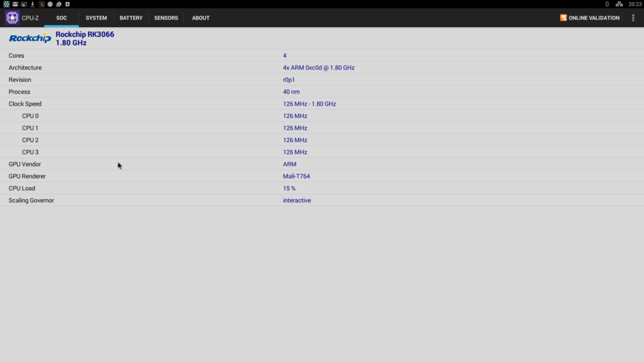
Task: Select the Cores label
Action: [x=16, y=55]
